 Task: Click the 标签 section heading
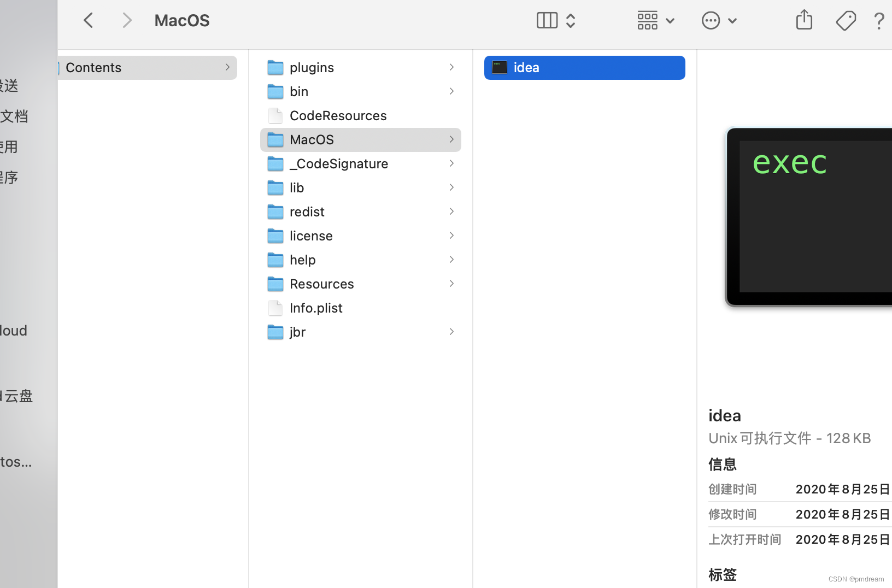[723, 575]
